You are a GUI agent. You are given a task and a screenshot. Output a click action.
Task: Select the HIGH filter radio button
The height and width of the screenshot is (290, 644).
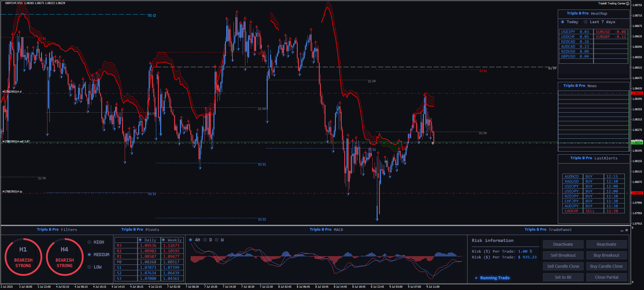pos(89,242)
